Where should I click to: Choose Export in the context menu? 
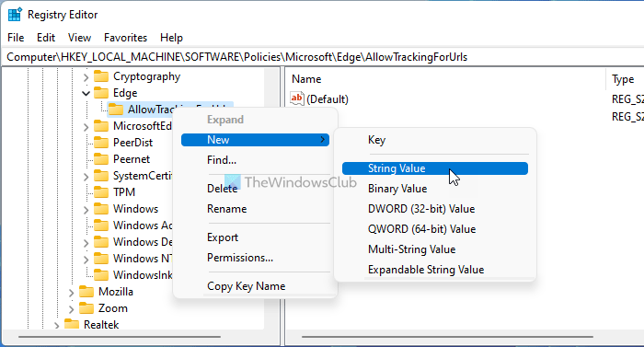point(255,237)
